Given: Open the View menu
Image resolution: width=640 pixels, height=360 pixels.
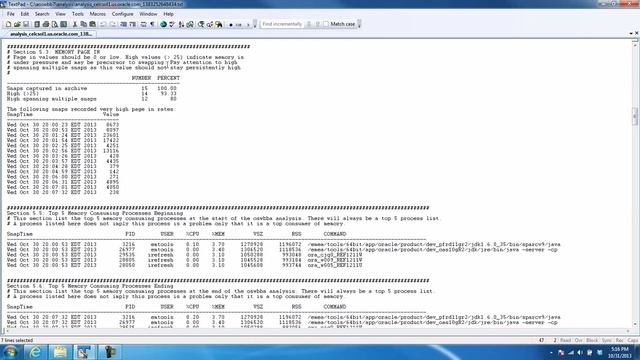Looking at the screenshot, I should (60, 14).
